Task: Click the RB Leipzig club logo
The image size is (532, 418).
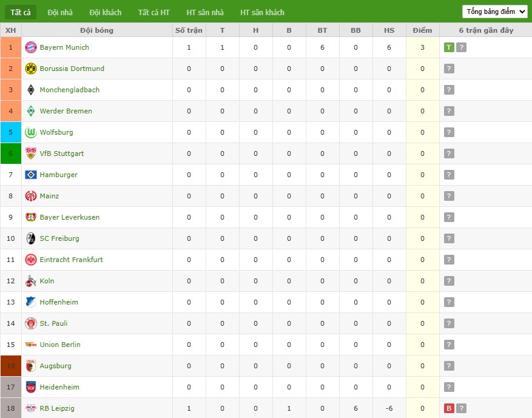Action: pos(31,408)
